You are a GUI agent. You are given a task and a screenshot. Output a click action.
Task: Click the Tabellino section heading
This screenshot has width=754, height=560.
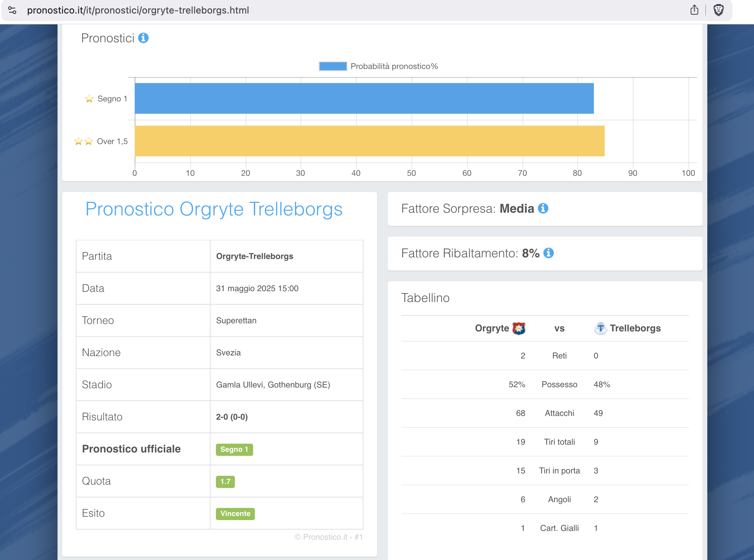pyautogui.click(x=425, y=298)
